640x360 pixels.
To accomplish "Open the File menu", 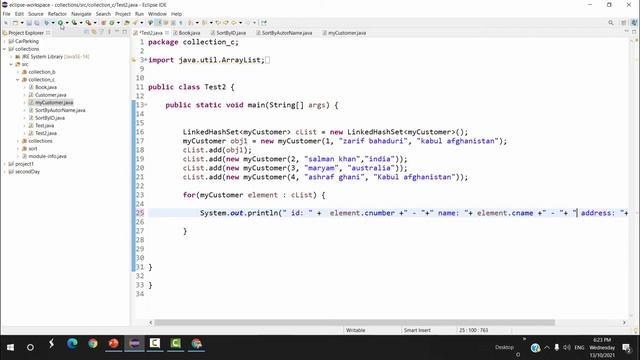I will pyautogui.click(x=7, y=14).
